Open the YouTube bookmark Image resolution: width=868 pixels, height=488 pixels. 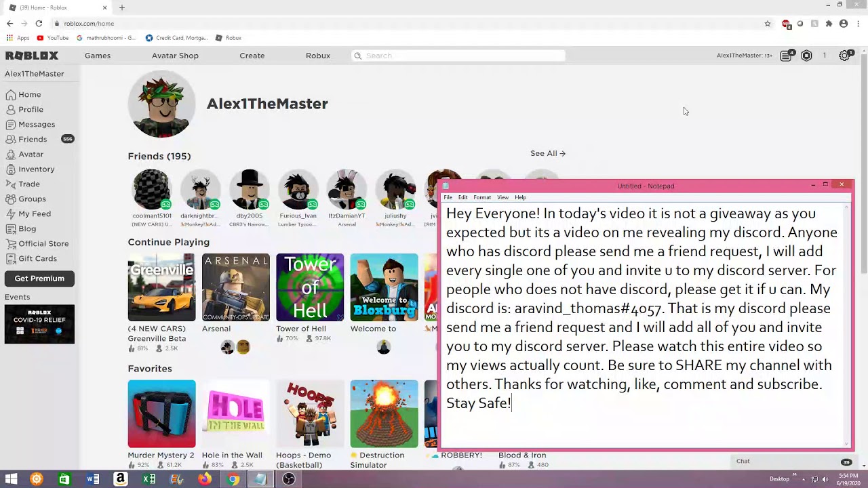click(x=53, y=38)
